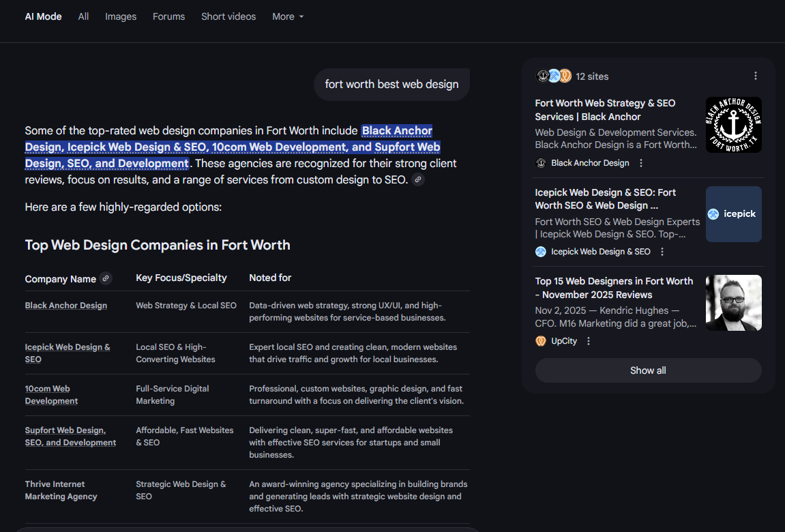Click the three-dot icon beside Black Anchor Design source

pyautogui.click(x=640, y=163)
